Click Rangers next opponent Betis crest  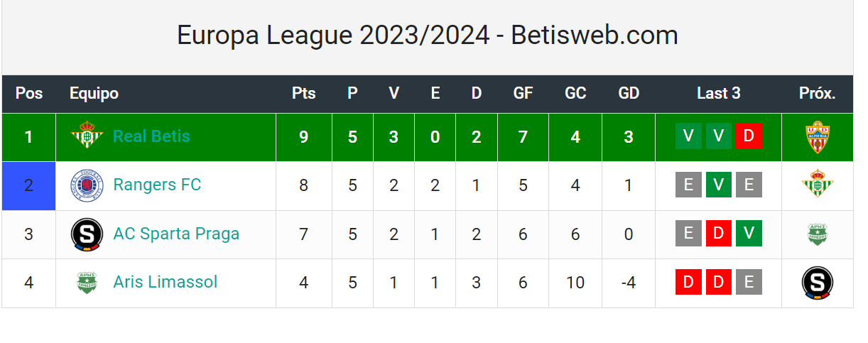point(818,185)
